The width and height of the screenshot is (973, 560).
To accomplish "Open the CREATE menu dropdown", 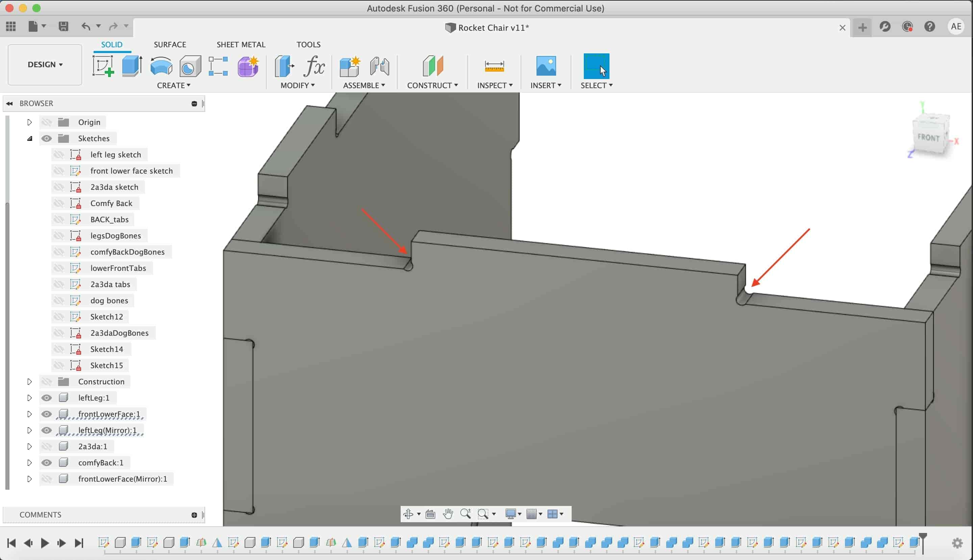I will click(x=174, y=85).
